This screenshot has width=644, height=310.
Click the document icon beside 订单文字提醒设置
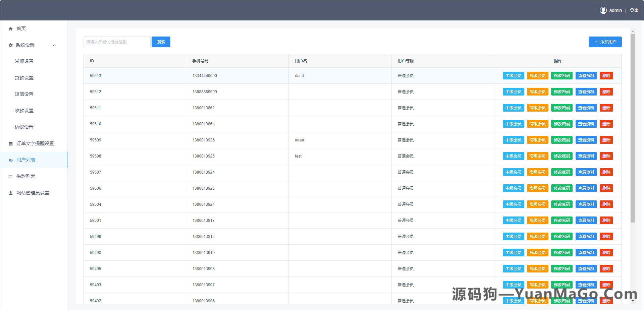pyautogui.click(x=10, y=143)
